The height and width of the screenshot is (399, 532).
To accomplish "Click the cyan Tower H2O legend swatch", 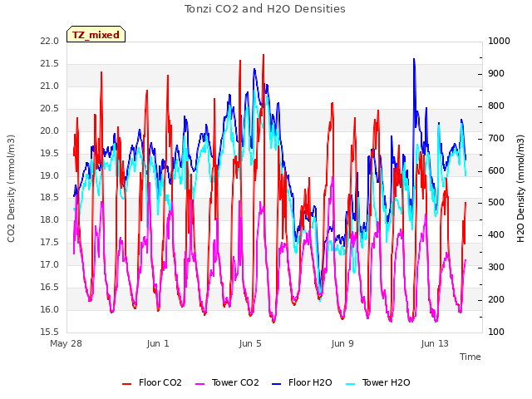I will pyautogui.click(x=351, y=384).
